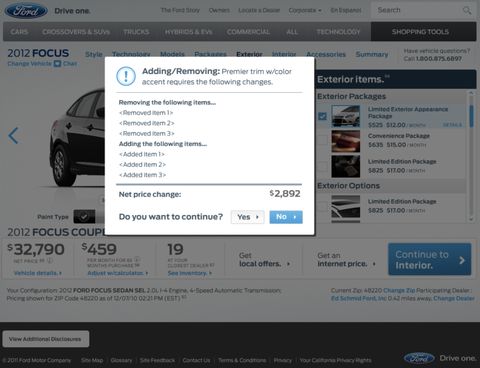Click the search magnifier icon
Screen dimensions: 480x368
click(x=467, y=10)
